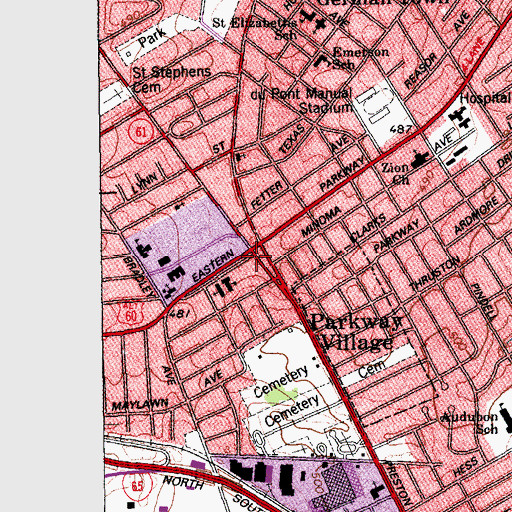Click the "NORTH" highway label
This screenshot has width=512, height=512.
tap(183, 482)
